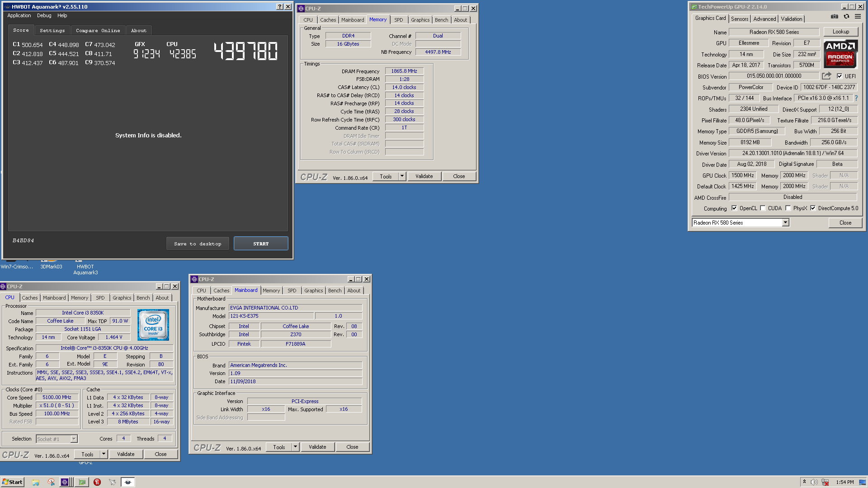Click the BIOS export share icon in GPU-Z

(x=826, y=76)
